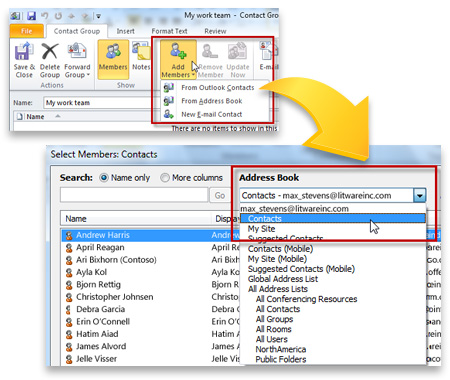Image resolution: width=450 pixels, height=380 pixels.
Task: Select All Address Lists entry
Action: point(333,289)
